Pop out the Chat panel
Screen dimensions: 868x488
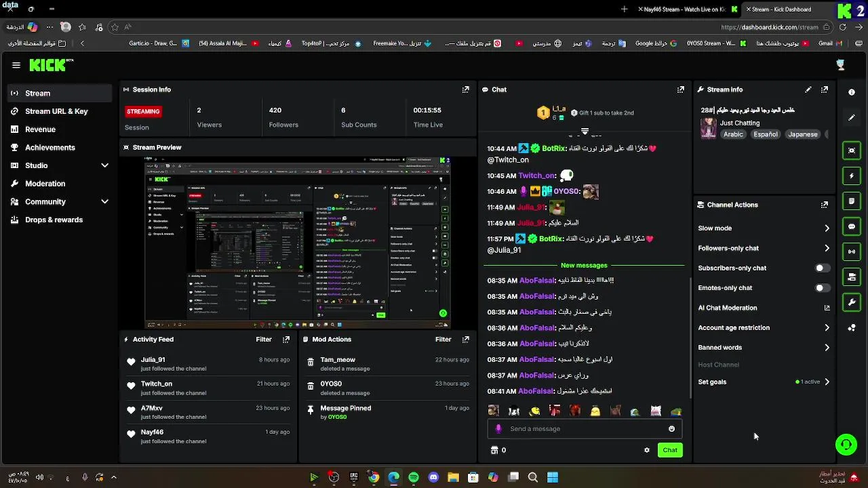coord(680,89)
